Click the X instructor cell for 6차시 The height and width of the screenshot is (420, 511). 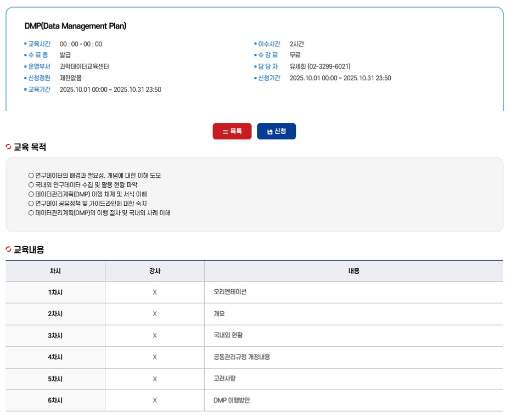[x=155, y=400]
